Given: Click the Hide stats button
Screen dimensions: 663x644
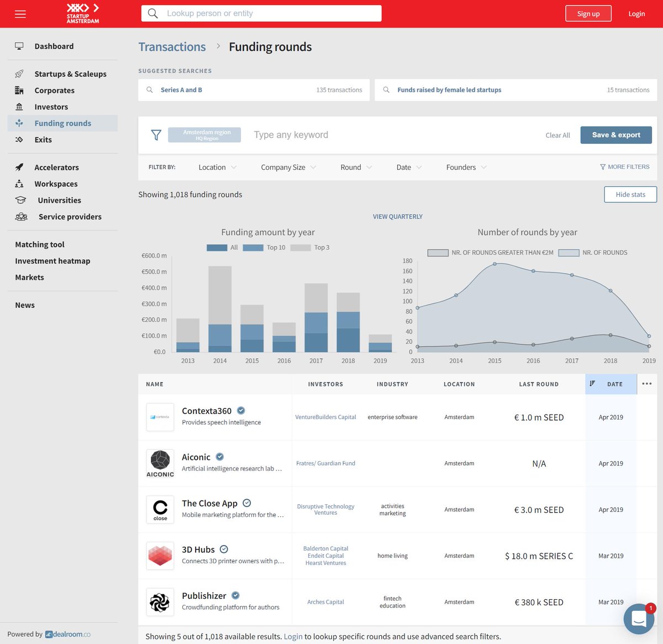Looking at the screenshot, I should point(630,195).
